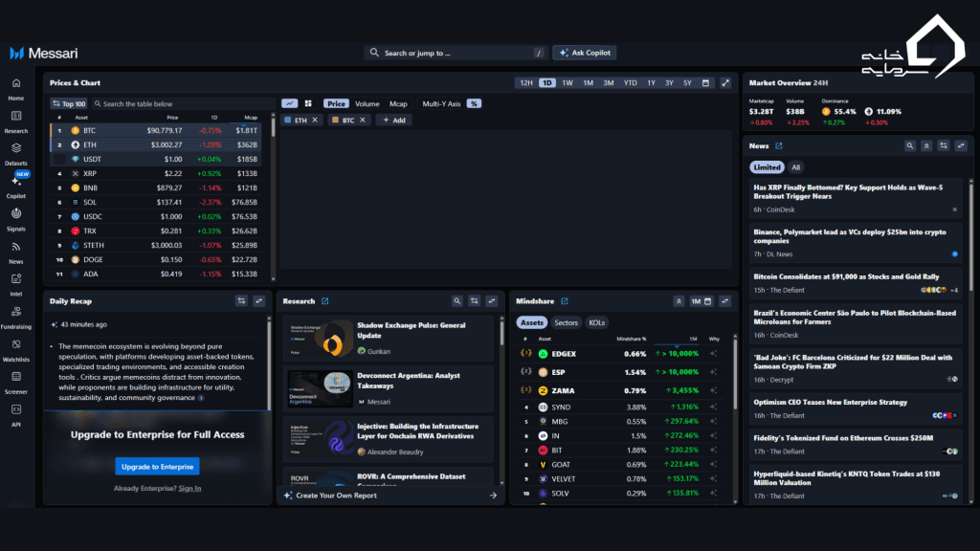980x551 pixels.
Task: Toggle the Multi-Y Axis option
Action: (x=441, y=103)
